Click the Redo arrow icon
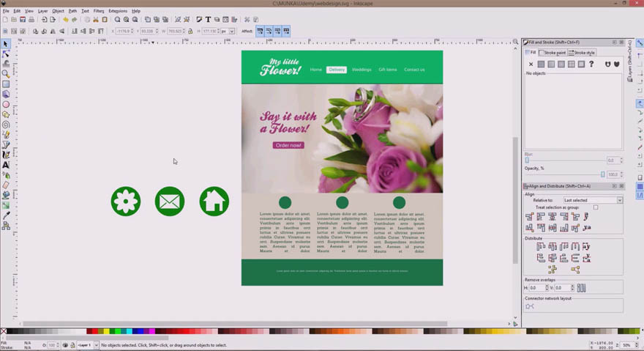 tap(75, 20)
